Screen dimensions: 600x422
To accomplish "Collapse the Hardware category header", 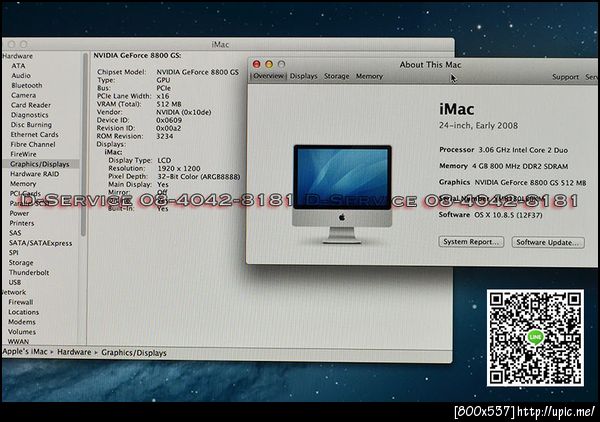I will (18, 56).
